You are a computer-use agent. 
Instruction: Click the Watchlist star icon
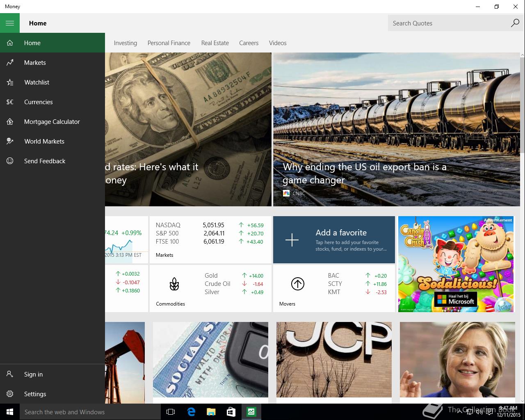[10, 82]
